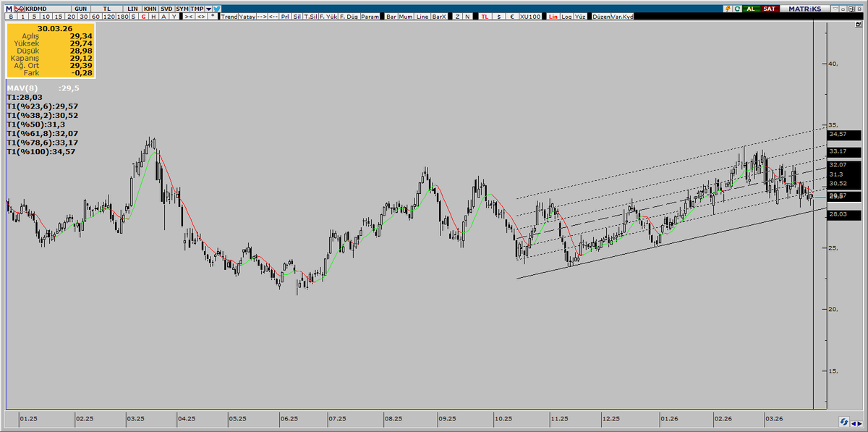Click the B period button
The image size is (868, 432).
coord(11,17)
